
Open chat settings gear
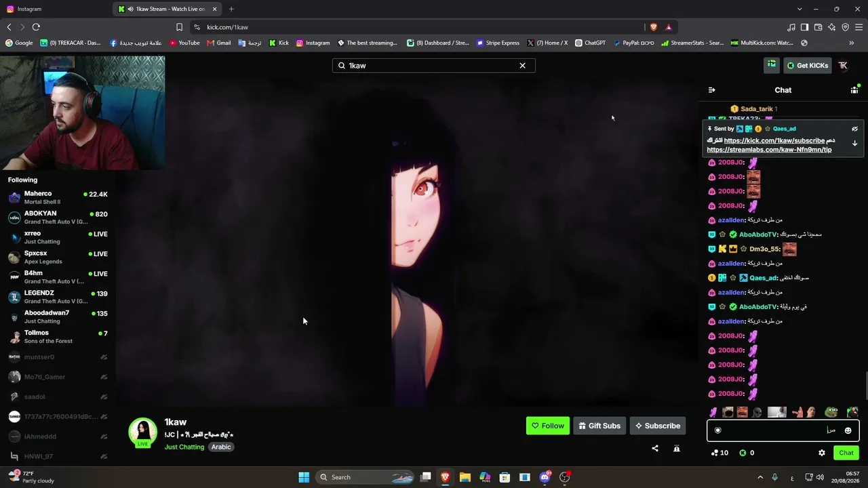(x=822, y=453)
